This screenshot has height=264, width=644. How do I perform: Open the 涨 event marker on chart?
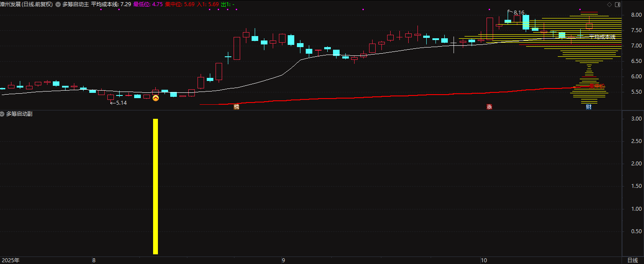pos(489,107)
